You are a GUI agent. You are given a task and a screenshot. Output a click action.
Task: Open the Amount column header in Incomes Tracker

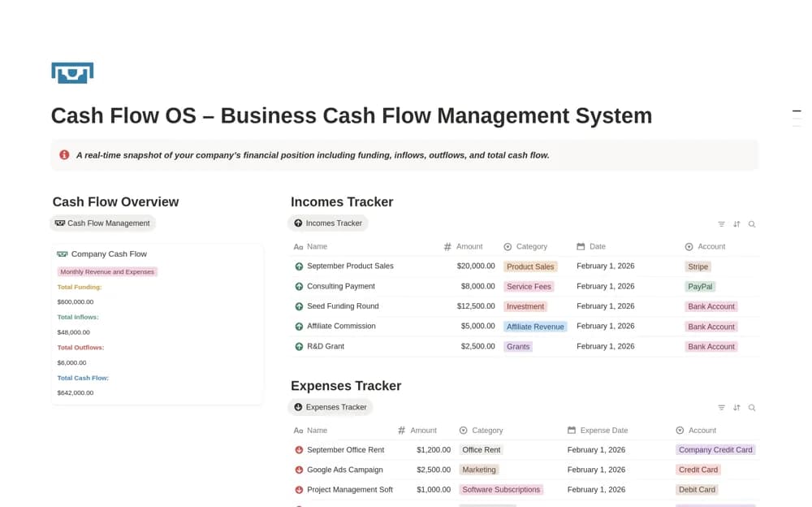(x=464, y=247)
